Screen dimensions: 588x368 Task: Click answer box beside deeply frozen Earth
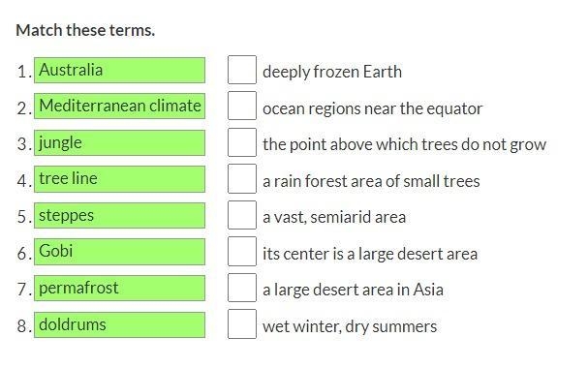coord(242,70)
